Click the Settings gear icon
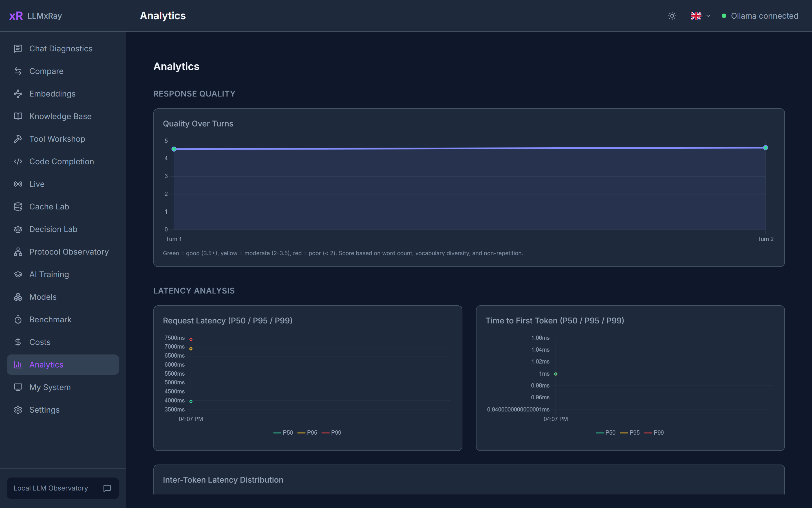This screenshot has width=812, height=508. [x=18, y=410]
